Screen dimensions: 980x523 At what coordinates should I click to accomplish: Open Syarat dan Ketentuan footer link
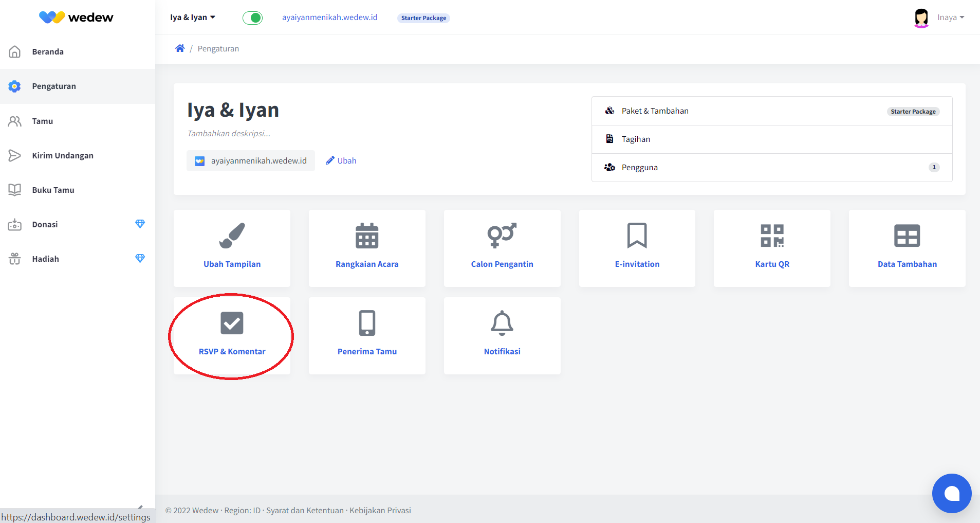point(305,510)
